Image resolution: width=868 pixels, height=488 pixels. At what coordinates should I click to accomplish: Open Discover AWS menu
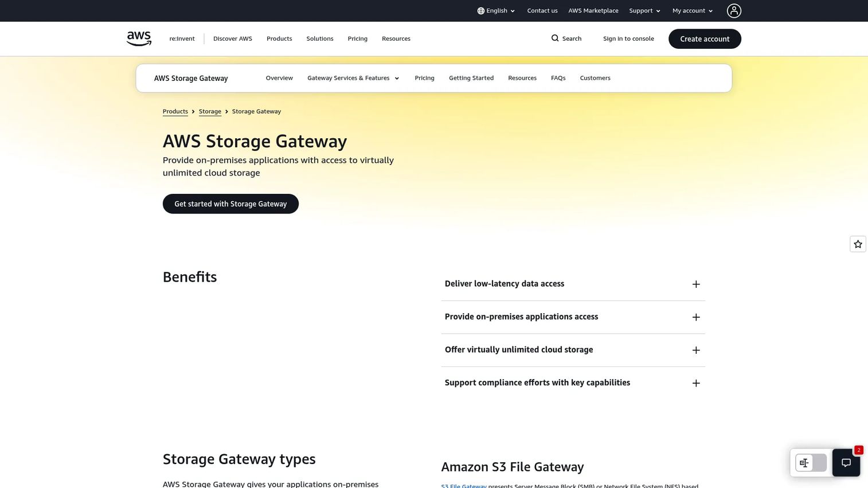click(233, 39)
